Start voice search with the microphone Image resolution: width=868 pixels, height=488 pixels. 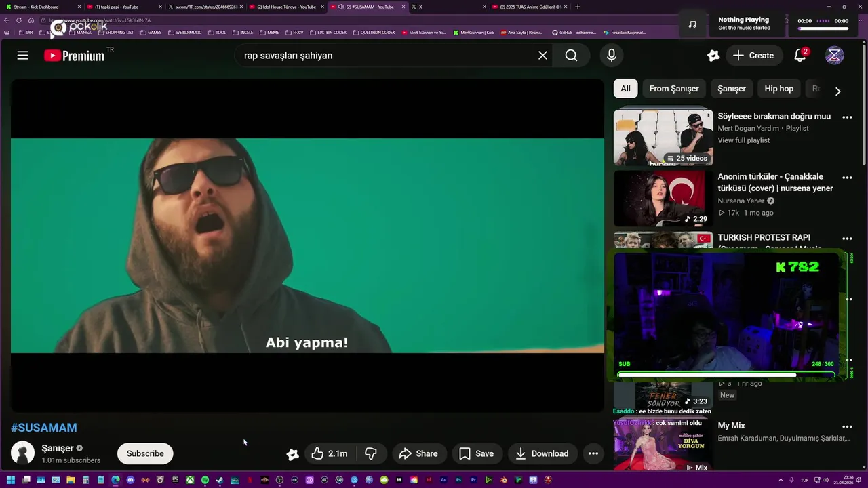612,56
